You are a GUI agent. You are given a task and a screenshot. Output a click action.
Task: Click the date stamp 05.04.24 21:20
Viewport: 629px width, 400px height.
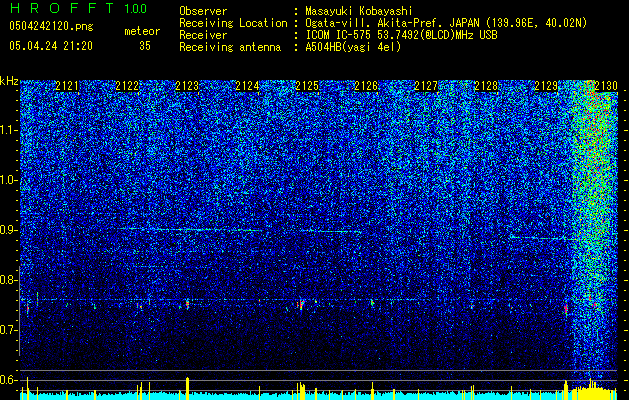tap(51, 46)
